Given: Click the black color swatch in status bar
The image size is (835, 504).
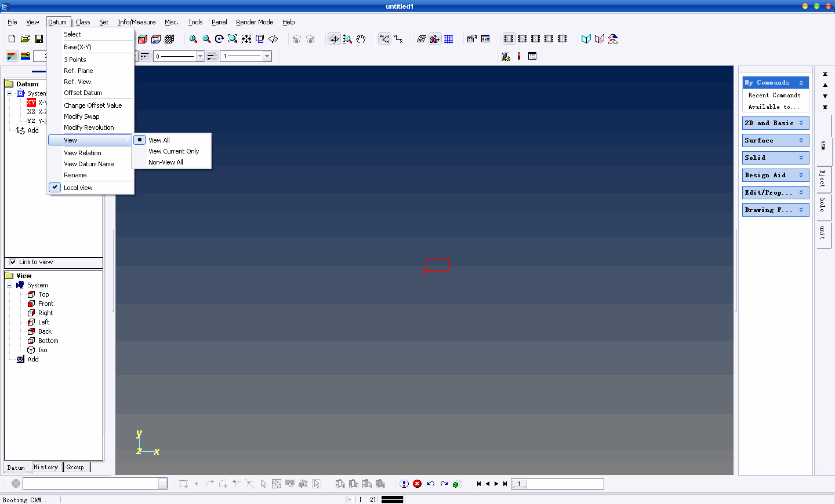Looking at the screenshot, I should pos(393,499).
